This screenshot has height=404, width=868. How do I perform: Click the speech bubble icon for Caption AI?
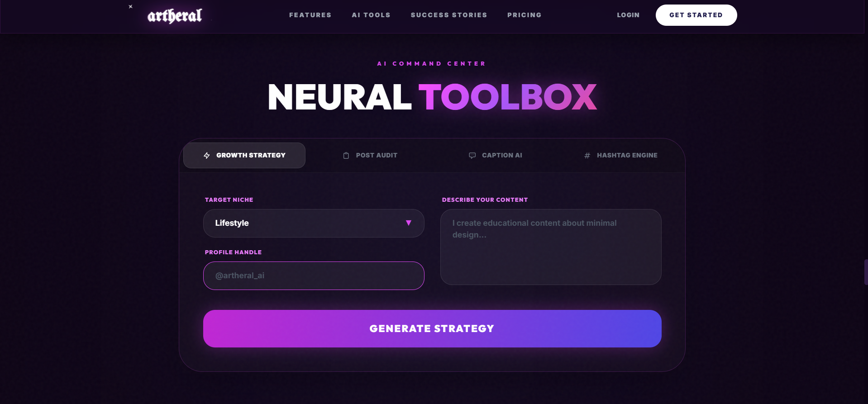[x=472, y=156]
